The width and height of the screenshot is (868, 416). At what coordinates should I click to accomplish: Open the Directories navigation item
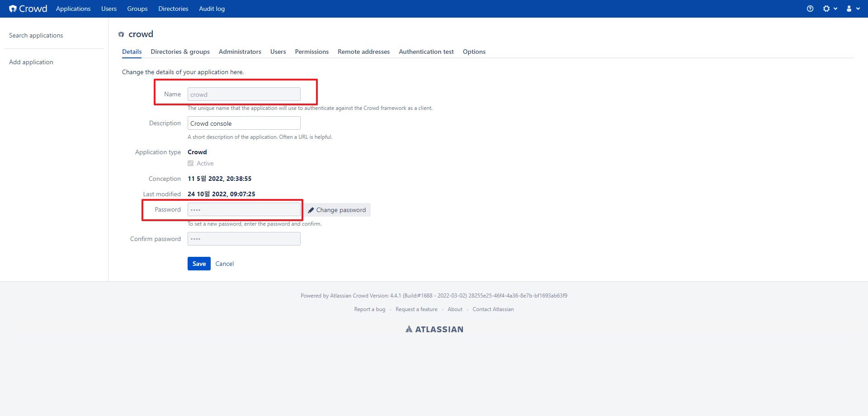click(x=173, y=9)
